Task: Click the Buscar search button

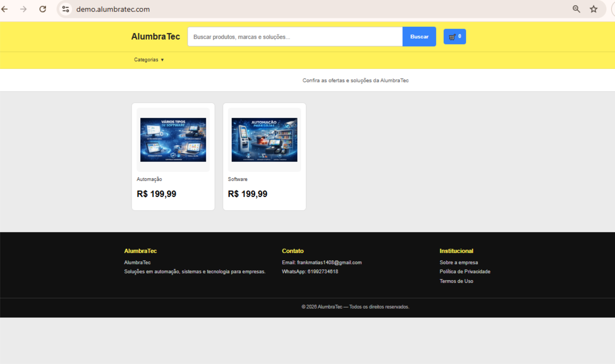Action: [x=419, y=37]
